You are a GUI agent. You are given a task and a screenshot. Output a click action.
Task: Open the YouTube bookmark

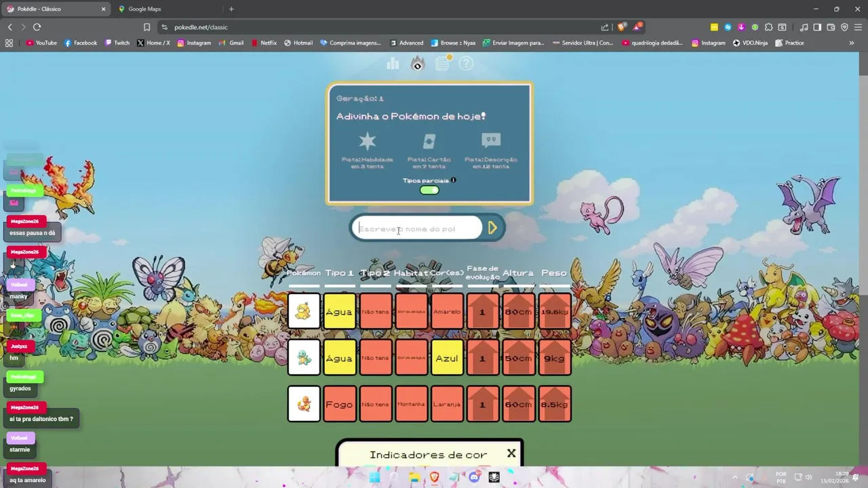coord(41,43)
